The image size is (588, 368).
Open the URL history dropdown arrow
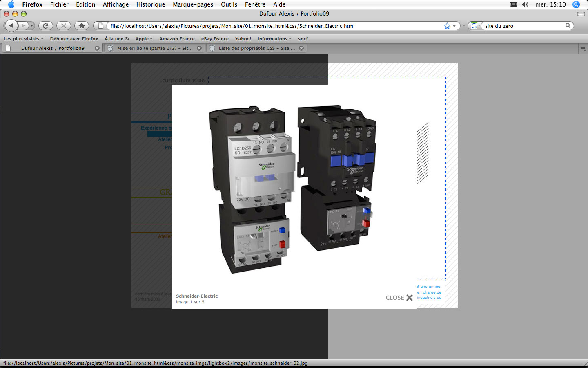(454, 26)
